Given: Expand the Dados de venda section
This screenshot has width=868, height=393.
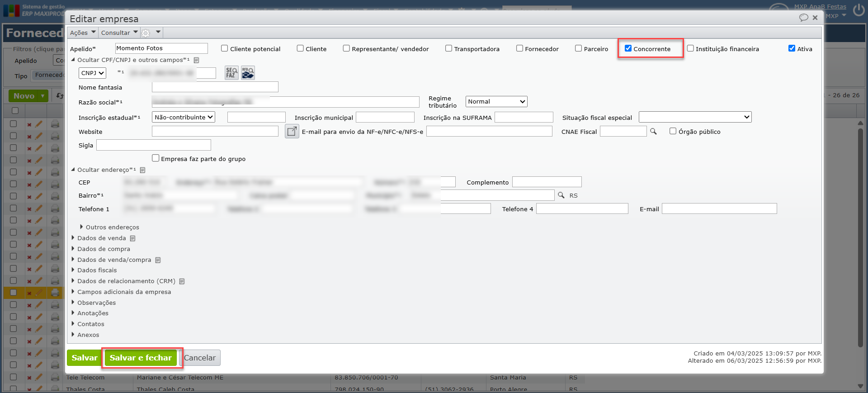Looking at the screenshot, I should coord(73,238).
